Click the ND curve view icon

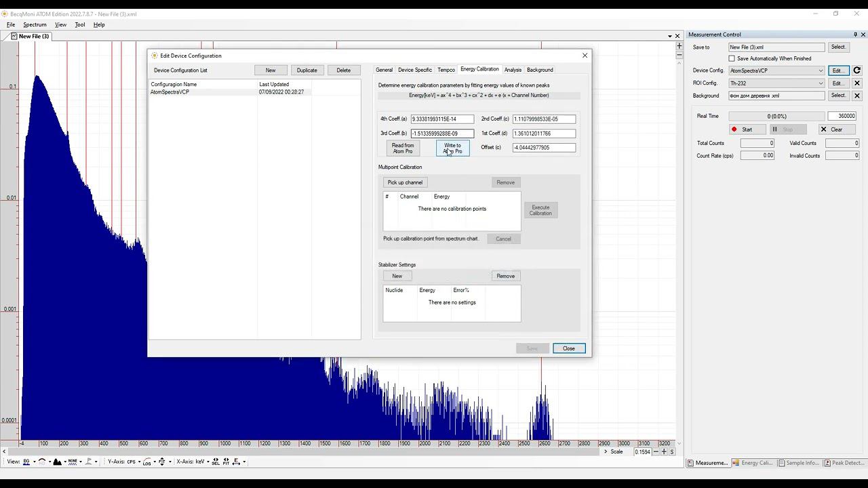pyautogui.click(x=42, y=462)
